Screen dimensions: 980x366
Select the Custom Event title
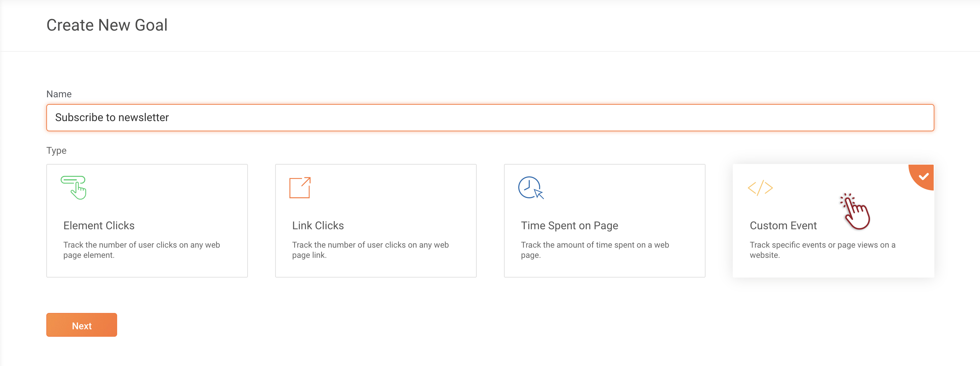tap(783, 226)
